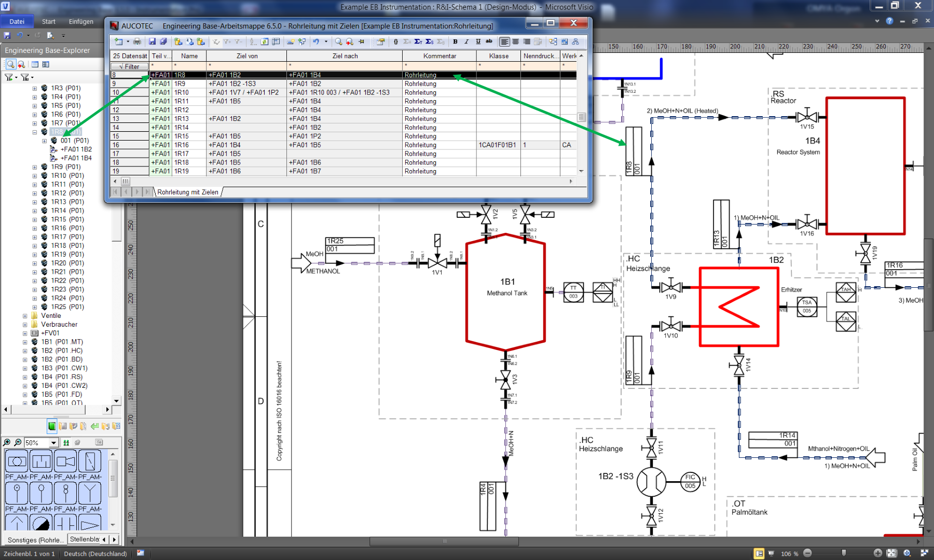Open the Einfügen ribbon tab
The image size is (934, 560).
[81, 21]
